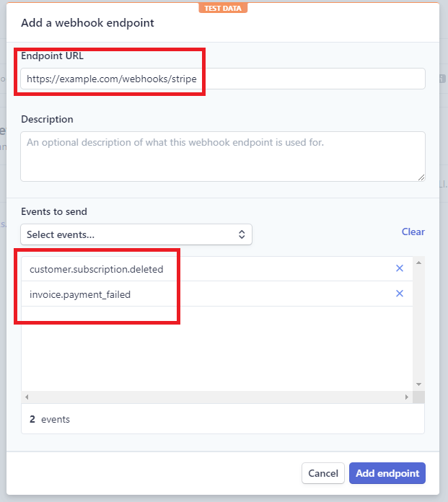
Task: Remove the customer.subscription.deleted event
Action: click(x=400, y=268)
